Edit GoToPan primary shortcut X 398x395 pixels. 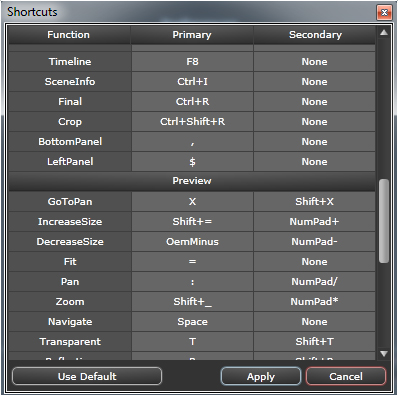(x=192, y=202)
